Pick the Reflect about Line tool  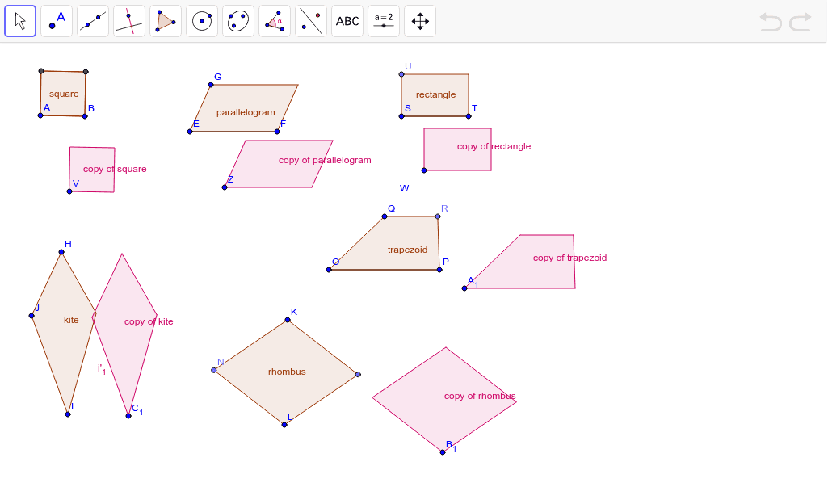[x=311, y=21]
